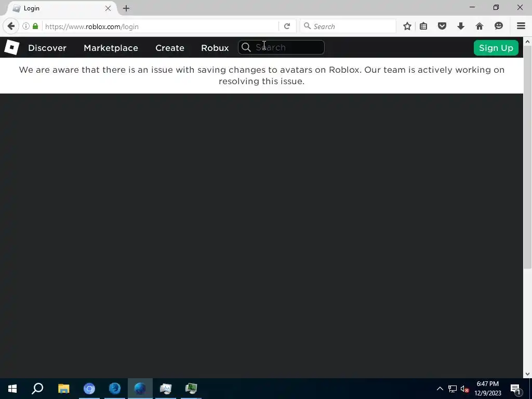Click the muted volume tray icon

tap(464, 389)
